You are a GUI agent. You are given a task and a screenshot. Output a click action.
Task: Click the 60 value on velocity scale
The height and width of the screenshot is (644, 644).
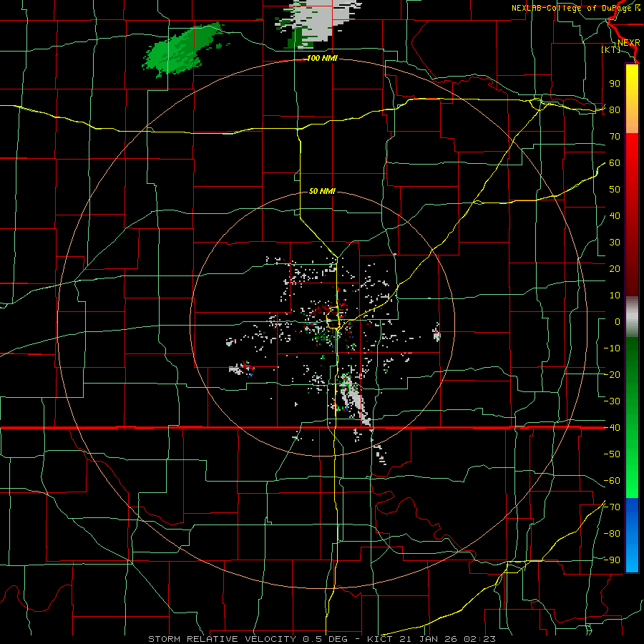(615, 163)
